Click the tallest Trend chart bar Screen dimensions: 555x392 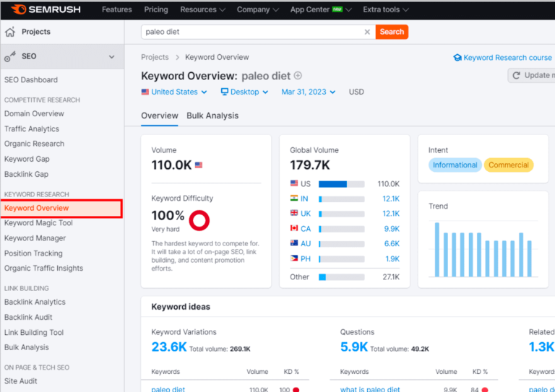(437, 250)
